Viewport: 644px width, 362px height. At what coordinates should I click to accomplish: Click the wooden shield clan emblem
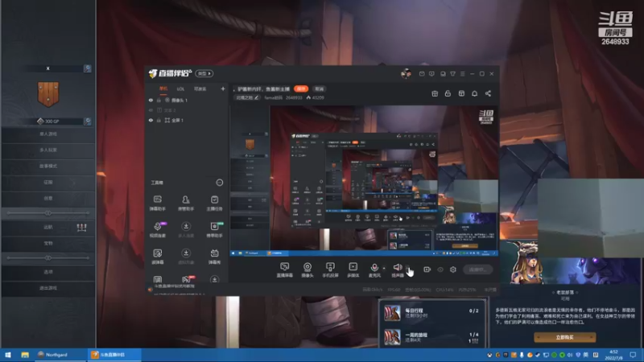point(48,94)
